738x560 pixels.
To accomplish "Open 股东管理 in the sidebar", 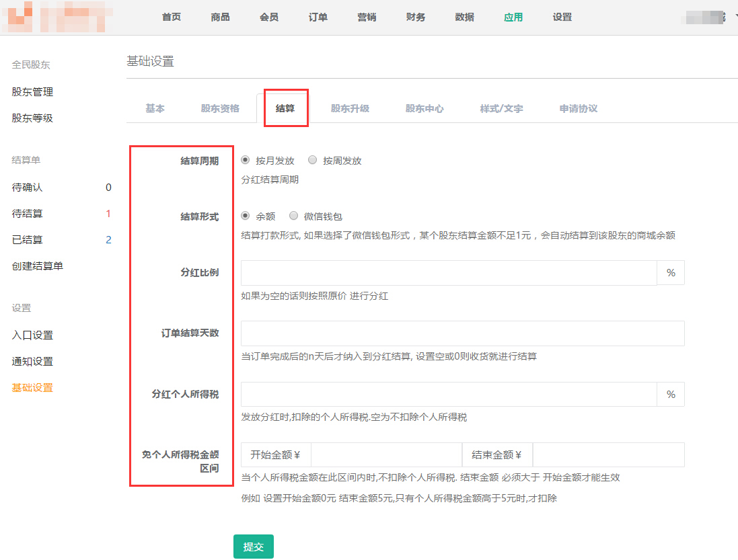I will [32, 92].
